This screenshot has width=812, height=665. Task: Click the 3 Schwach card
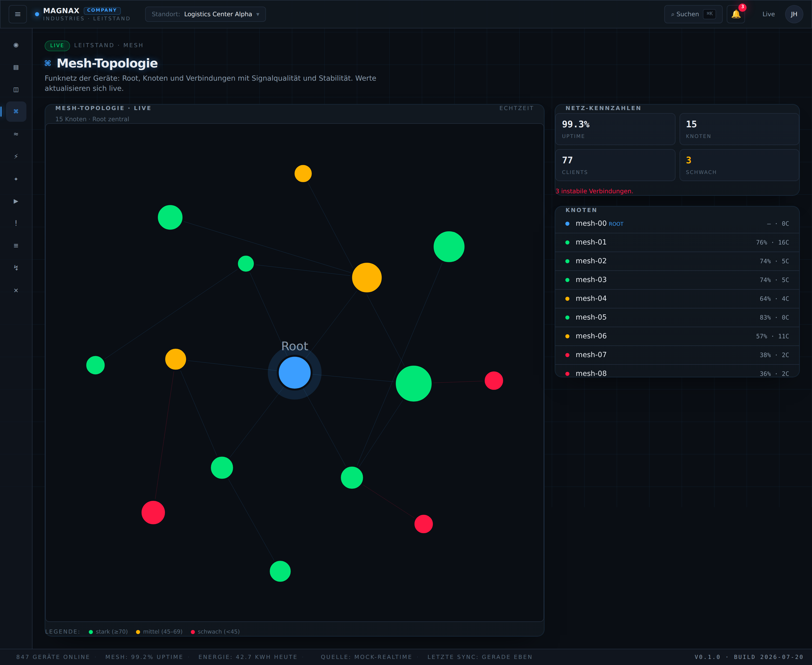739,165
